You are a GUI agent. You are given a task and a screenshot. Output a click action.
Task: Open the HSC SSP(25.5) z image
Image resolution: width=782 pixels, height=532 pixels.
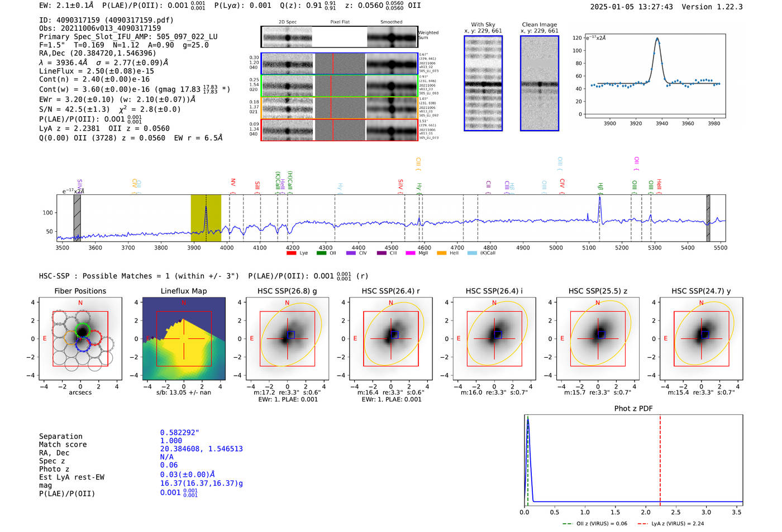(598, 339)
